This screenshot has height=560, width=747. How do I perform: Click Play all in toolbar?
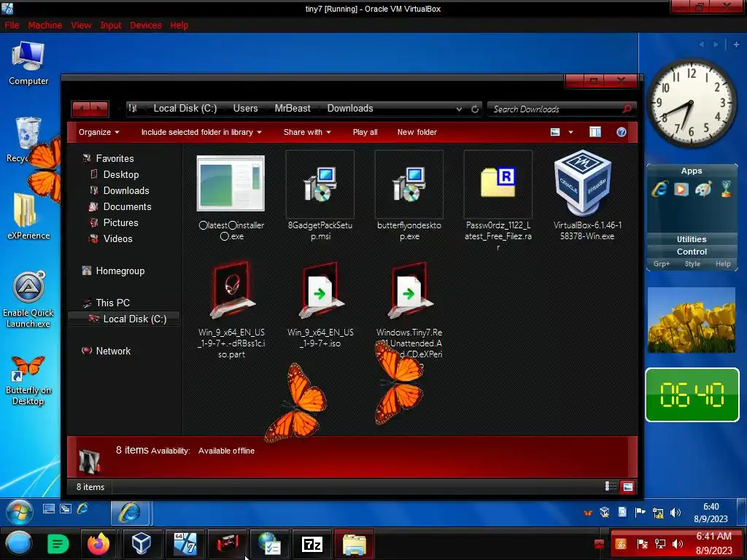coord(365,133)
